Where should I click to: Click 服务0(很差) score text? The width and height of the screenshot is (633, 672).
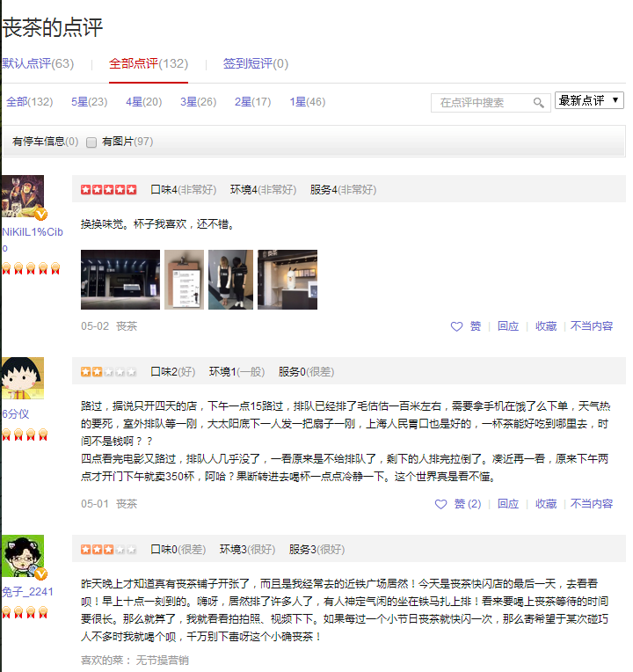pyautogui.click(x=306, y=371)
